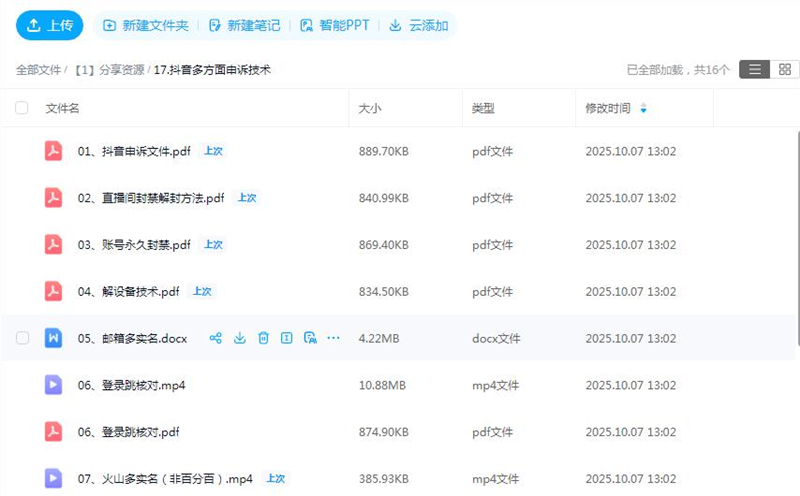Image resolution: width=800 pixels, height=496 pixels.
Task: Click PDF icon of 03、账号永久封禁.pdf
Action: [x=54, y=244]
